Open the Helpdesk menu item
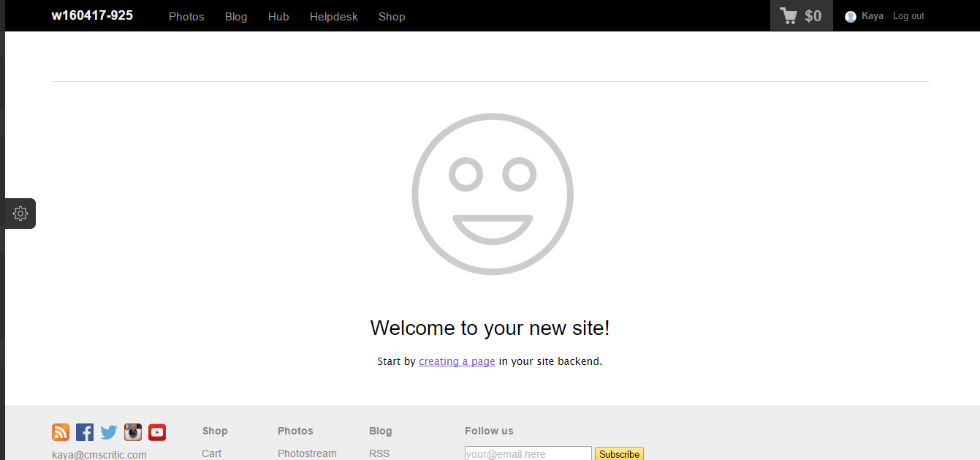The image size is (980, 460). (x=333, y=16)
